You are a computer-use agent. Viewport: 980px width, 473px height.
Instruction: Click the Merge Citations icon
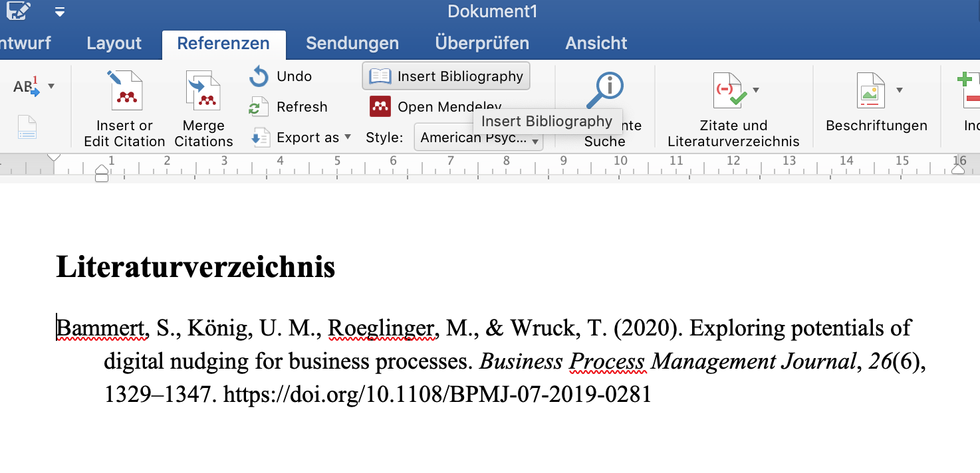[x=203, y=91]
